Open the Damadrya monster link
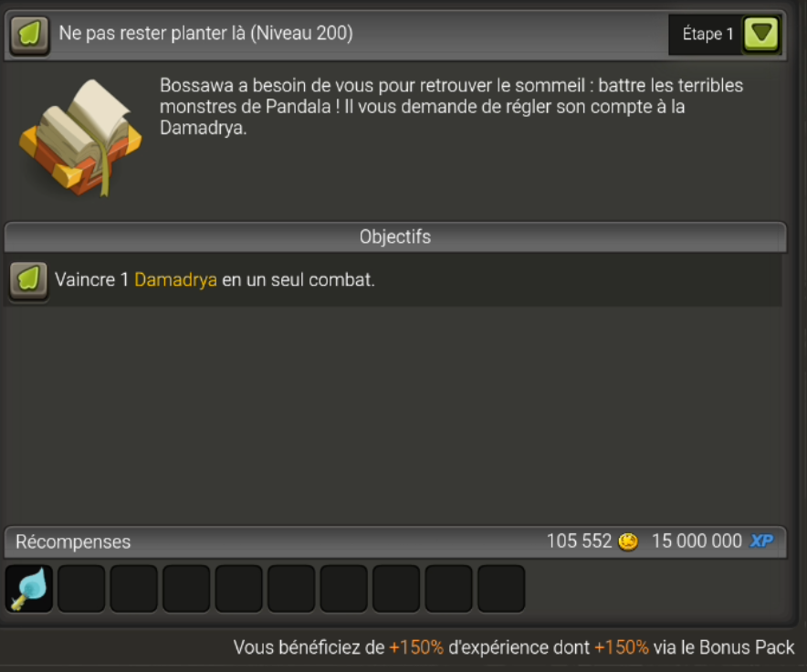 pyautogui.click(x=175, y=280)
